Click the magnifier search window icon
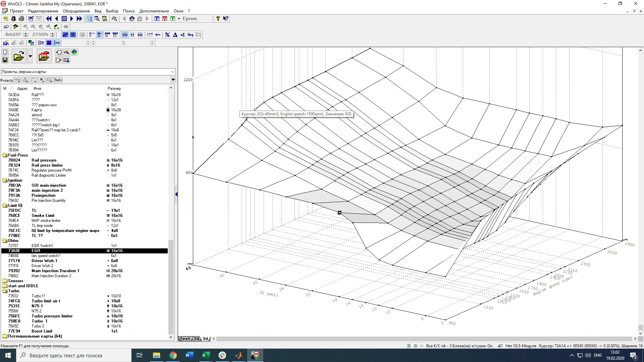Screen dimensions: 644x362 click(97, 19)
